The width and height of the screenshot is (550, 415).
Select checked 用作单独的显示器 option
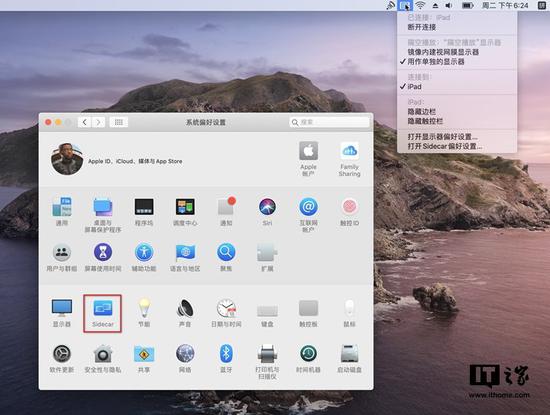click(x=457, y=61)
